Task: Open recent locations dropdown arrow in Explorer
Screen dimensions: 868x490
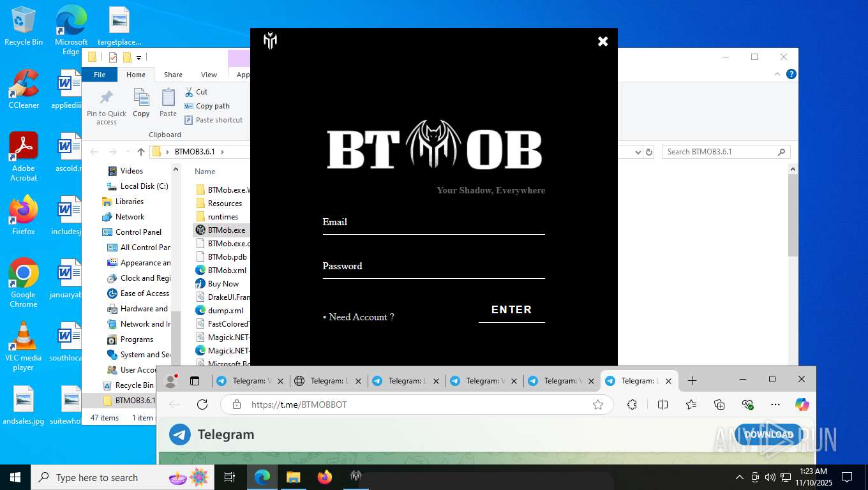Action: coord(128,152)
